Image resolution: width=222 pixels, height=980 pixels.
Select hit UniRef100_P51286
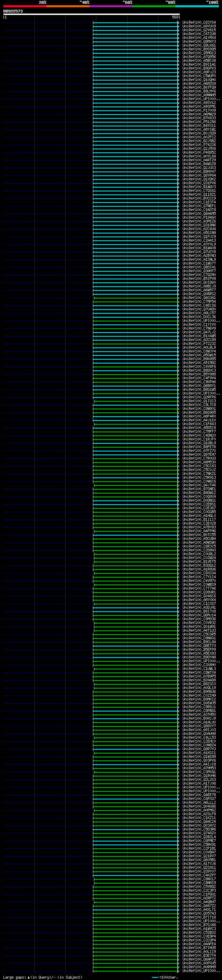199,122
